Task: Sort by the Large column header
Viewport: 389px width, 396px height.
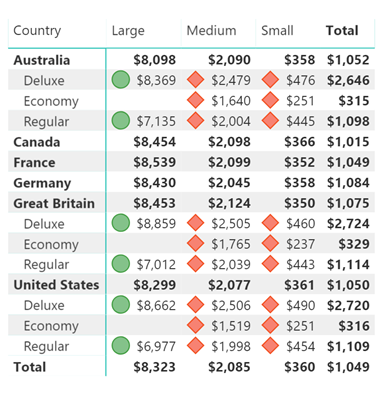Action: point(128,31)
